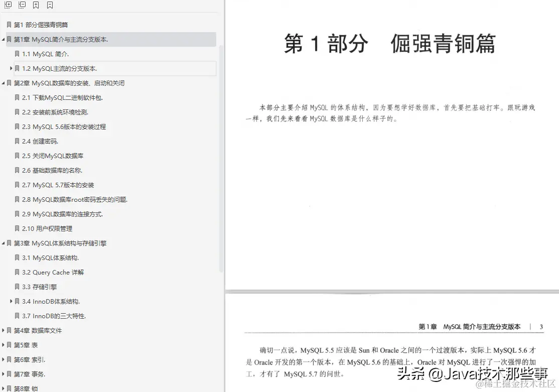
Task: Go to bookmark 第4章 数据库文件
Action: click(38, 331)
